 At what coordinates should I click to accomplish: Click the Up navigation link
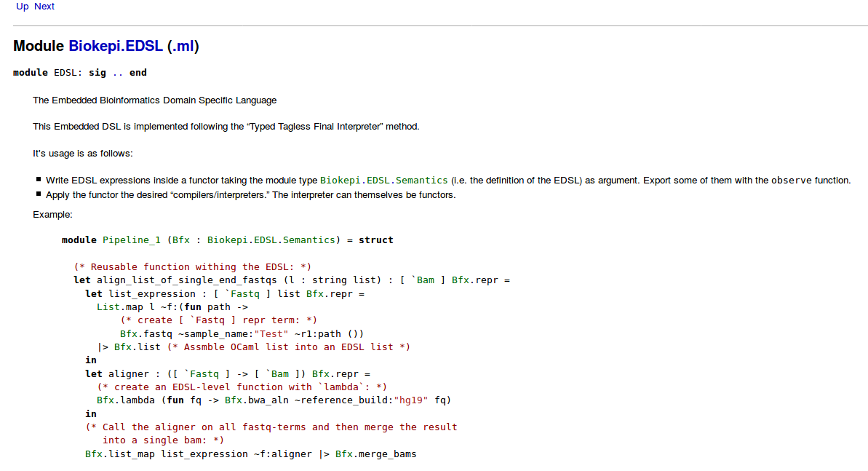[x=23, y=7]
